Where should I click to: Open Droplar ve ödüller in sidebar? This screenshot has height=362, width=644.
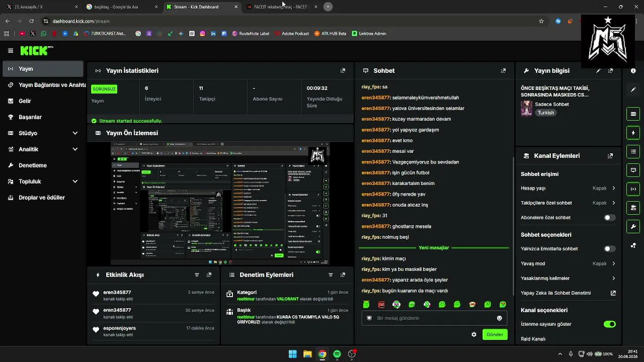(x=43, y=198)
